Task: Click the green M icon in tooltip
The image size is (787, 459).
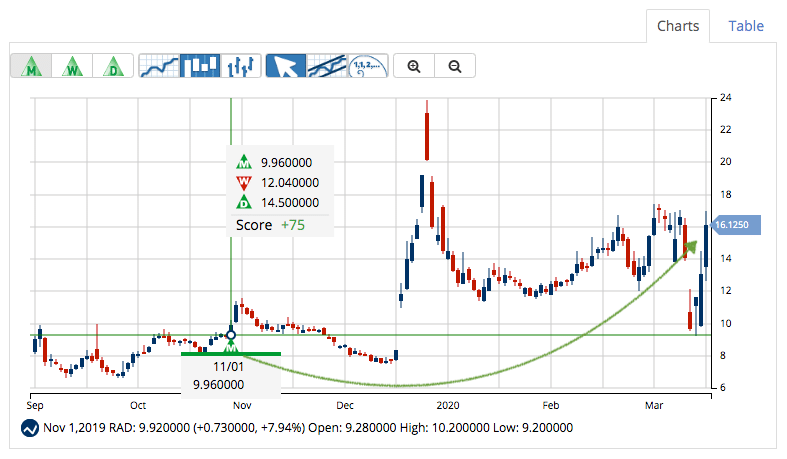Action: coord(244,162)
